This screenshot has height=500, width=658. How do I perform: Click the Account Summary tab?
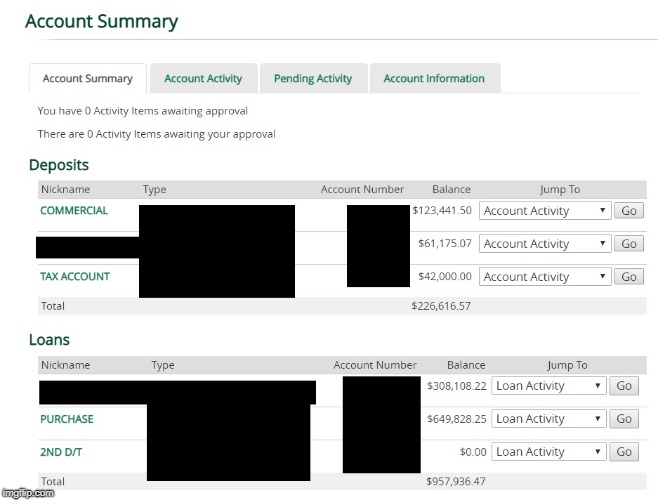click(88, 79)
